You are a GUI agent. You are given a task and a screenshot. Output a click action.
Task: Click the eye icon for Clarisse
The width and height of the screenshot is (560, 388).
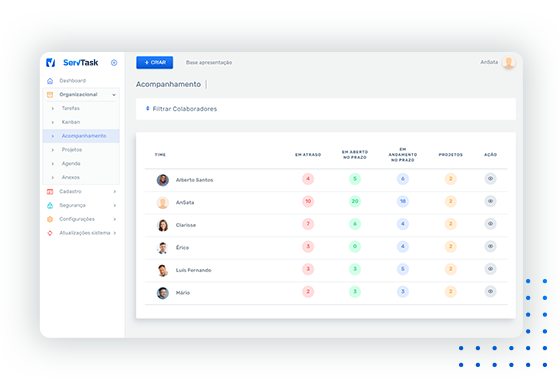click(490, 224)
